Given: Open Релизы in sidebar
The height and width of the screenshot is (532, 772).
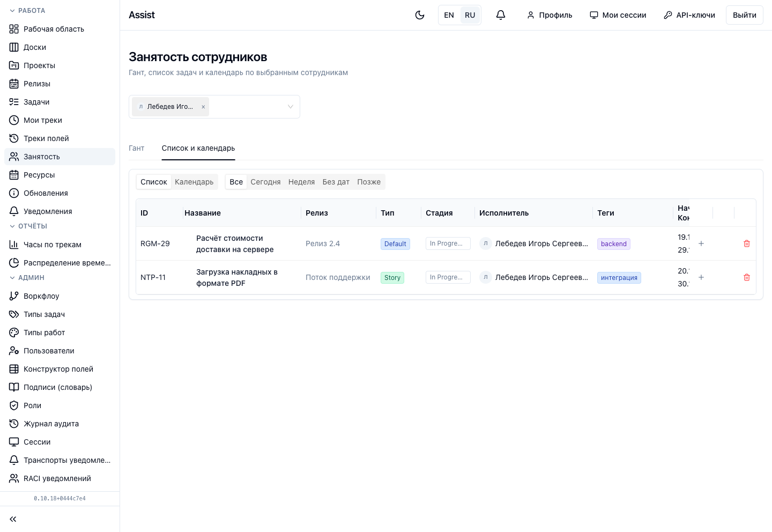Looking at the screenshot, I should click(x=60, y=84).
